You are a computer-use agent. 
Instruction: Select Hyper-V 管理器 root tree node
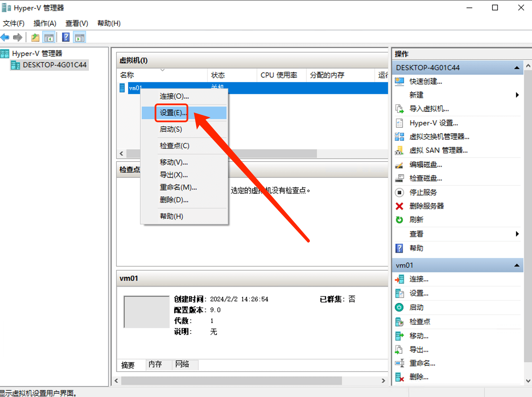point(32,54)
